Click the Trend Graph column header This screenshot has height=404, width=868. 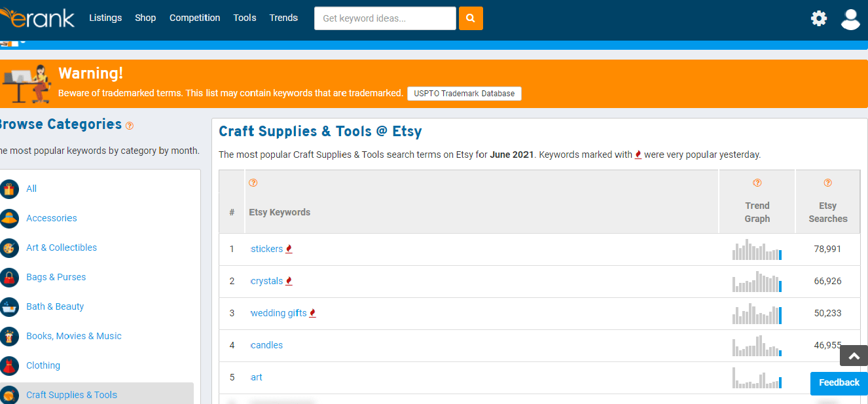click(x=757, y=212)
